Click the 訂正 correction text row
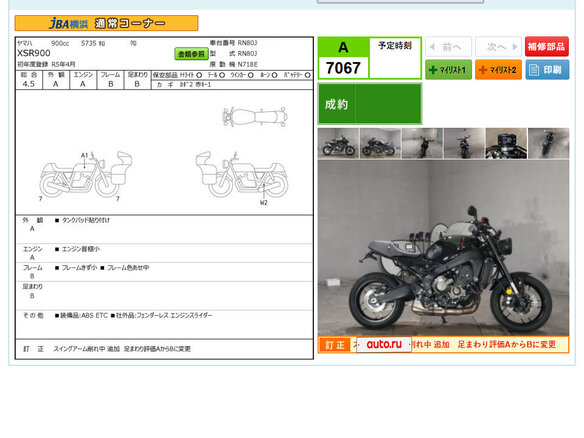 pos(164,349)
